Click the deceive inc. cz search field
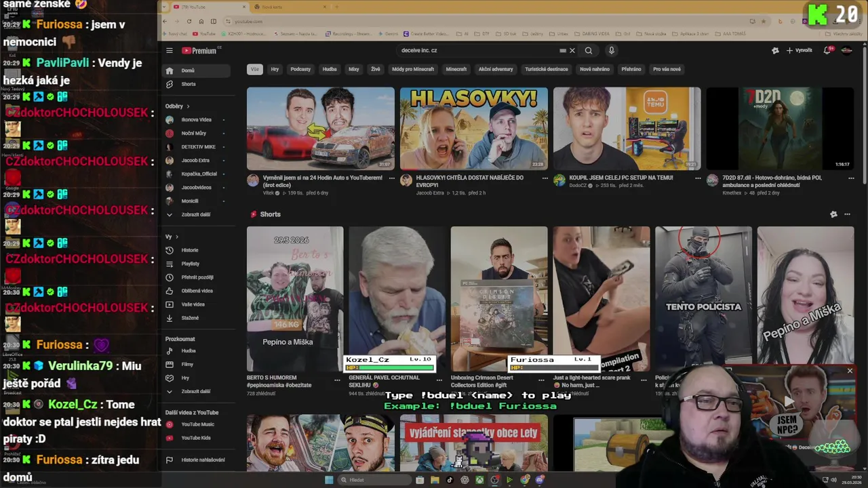Image resolution: width=868 pixels, height=488 pixels. pyautogui.click(x=478, y=50)
